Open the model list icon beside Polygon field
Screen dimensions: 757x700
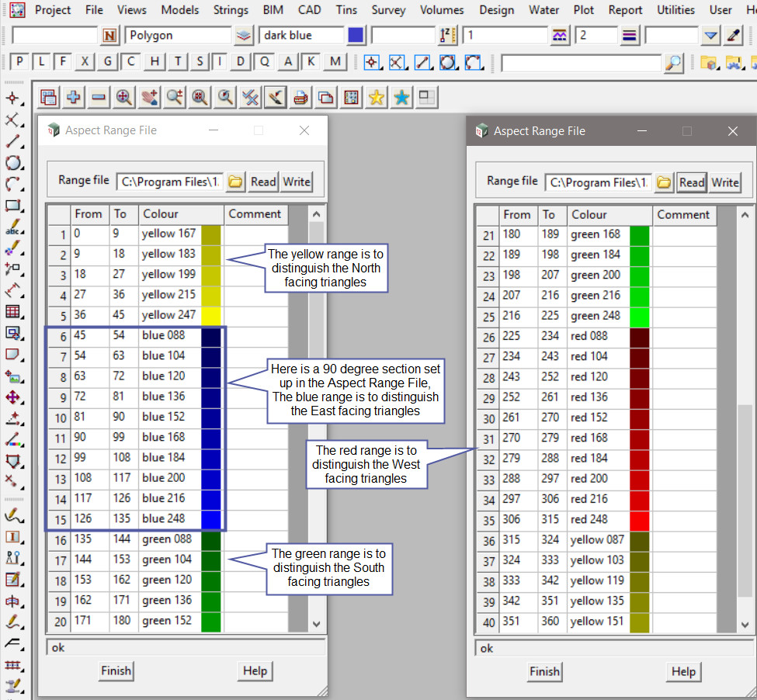244,36
